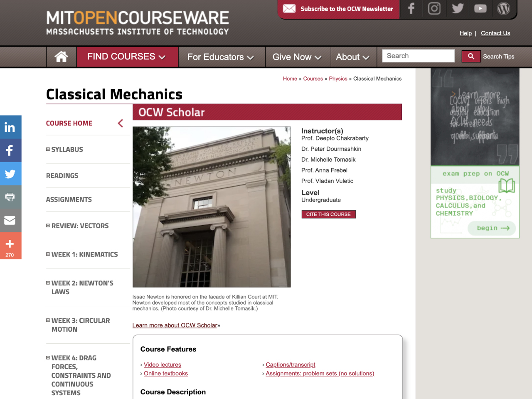Expand Week 3: Circular Motion section

[48, 320]
